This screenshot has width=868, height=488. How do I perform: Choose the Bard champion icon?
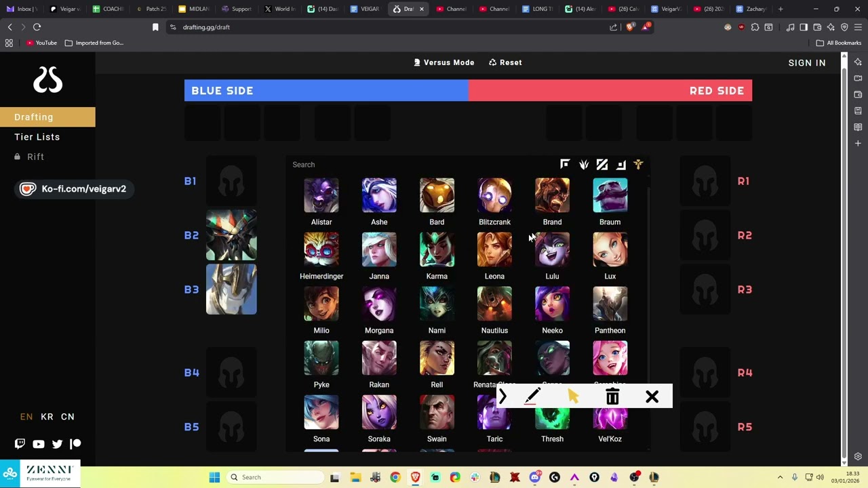(x=437, y=195)
